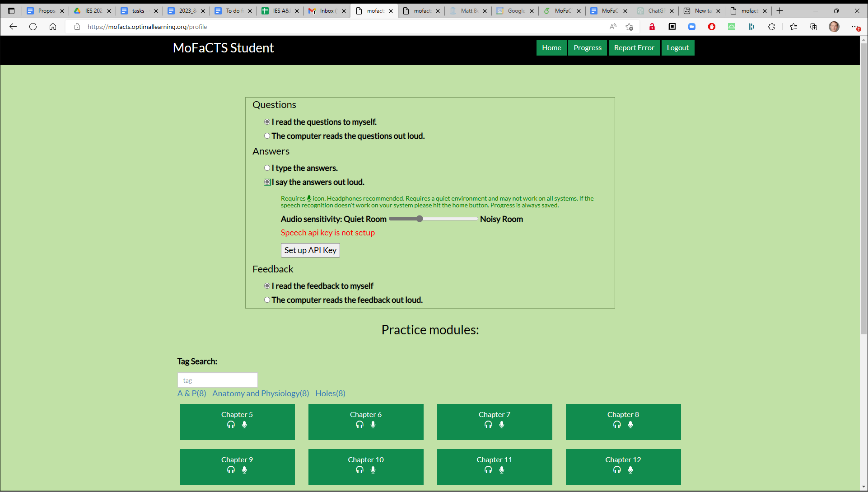Select the microphone icon on Chapter 7
Viewport: 868px width, 492px height.
[x=502, y=424]
